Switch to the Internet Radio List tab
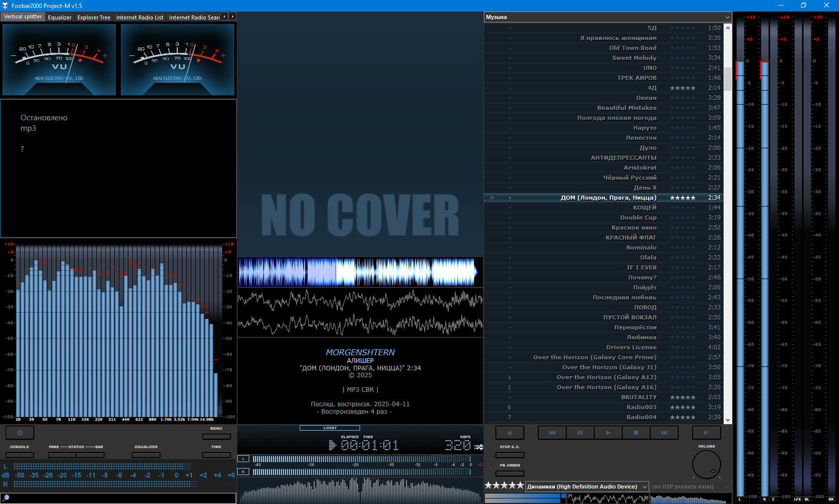This screenshot has width=839, height=504. click(x=140, y=17)
